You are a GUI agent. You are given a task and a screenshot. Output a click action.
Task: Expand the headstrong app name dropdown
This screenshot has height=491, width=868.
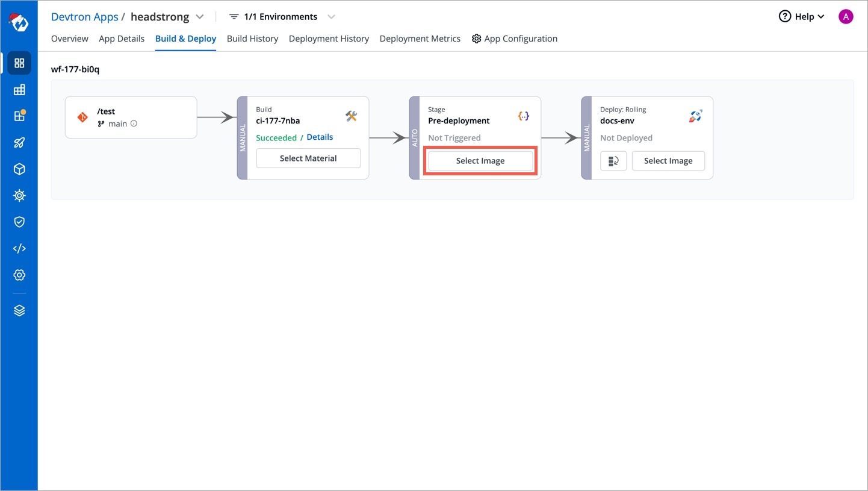tap(200, 17)
